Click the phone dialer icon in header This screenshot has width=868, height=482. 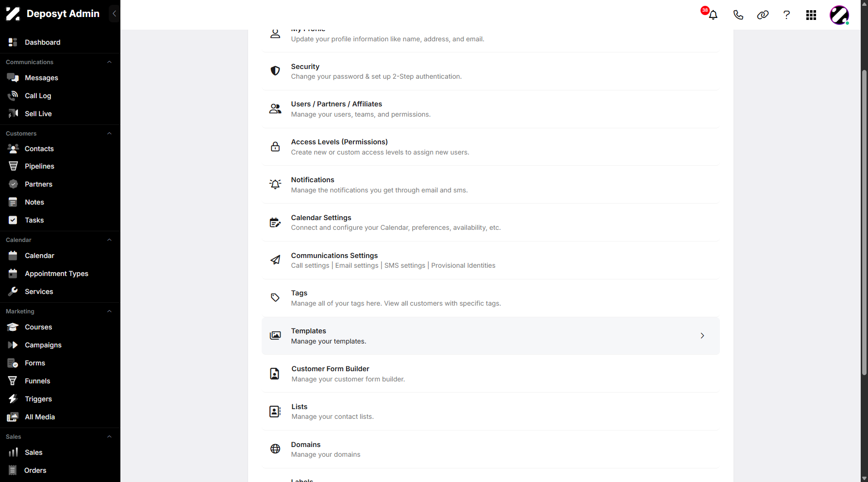pyautogui.click(x=738, y=15)
